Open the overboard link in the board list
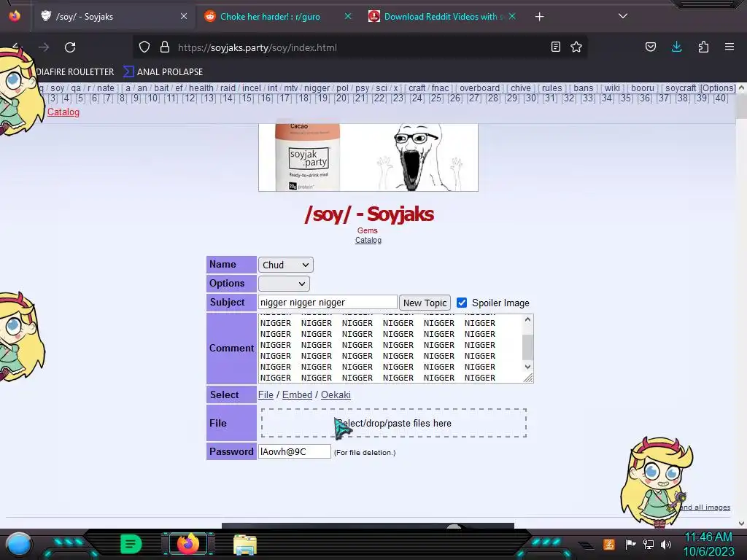The image size is (747, 560). 480,88
